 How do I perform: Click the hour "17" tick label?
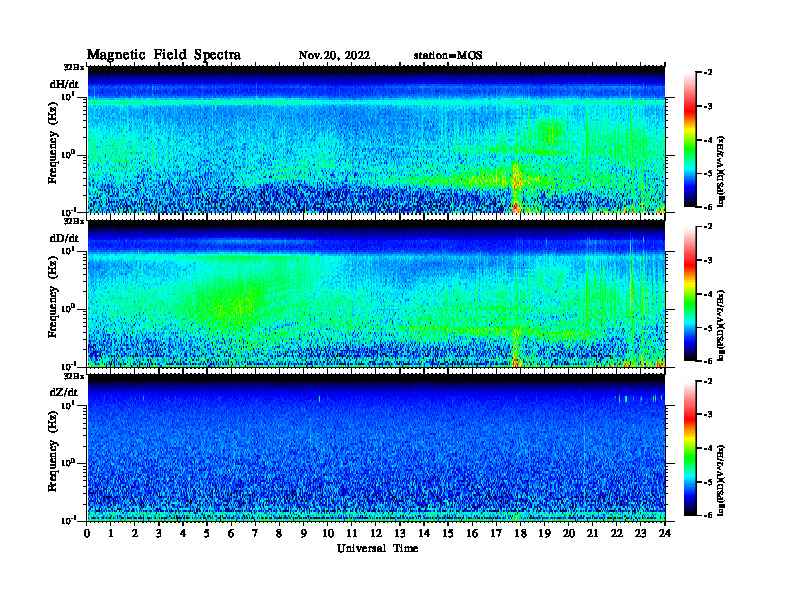click(496, 534)
